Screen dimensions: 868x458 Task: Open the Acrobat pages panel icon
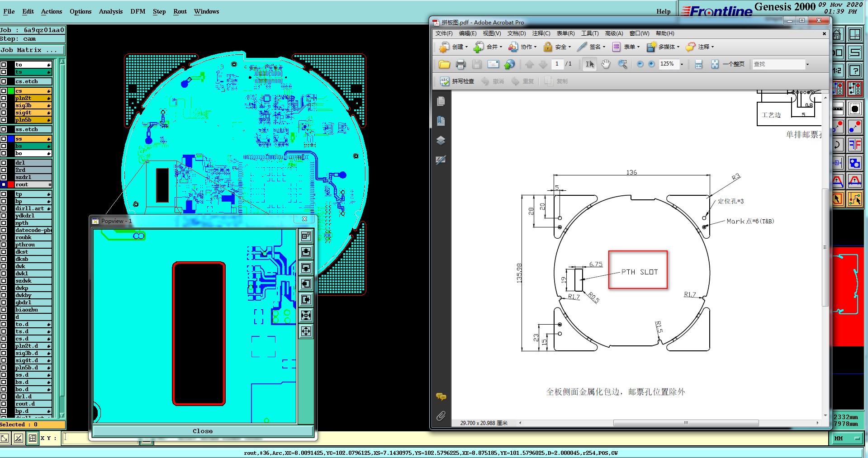441,101
